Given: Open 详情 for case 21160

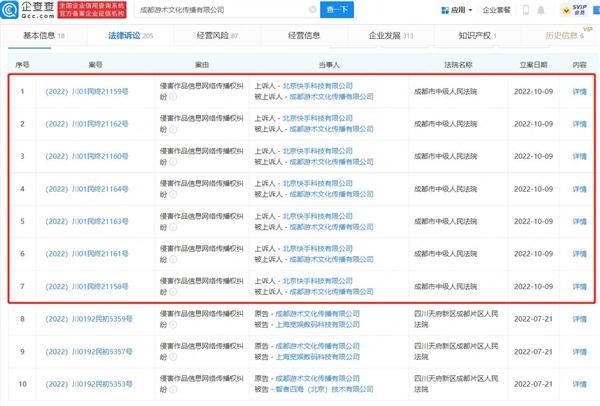Looking at the screenshot, I should click(x=579, y=156).
